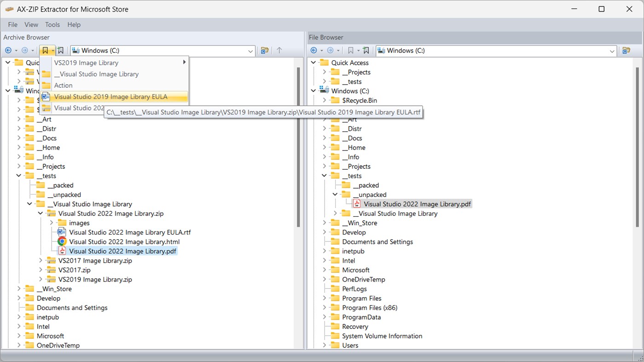Open the Tools menu

pyautogui.click(x=52, y=24)
